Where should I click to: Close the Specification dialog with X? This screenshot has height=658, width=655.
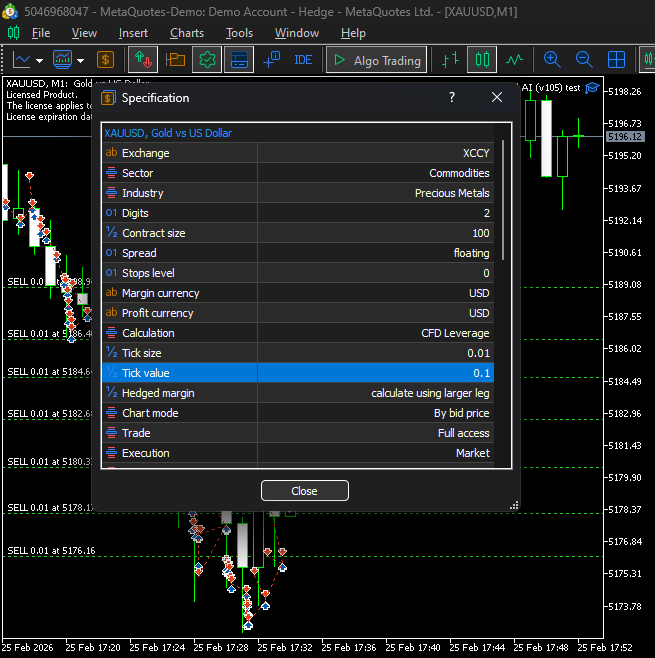497,97
